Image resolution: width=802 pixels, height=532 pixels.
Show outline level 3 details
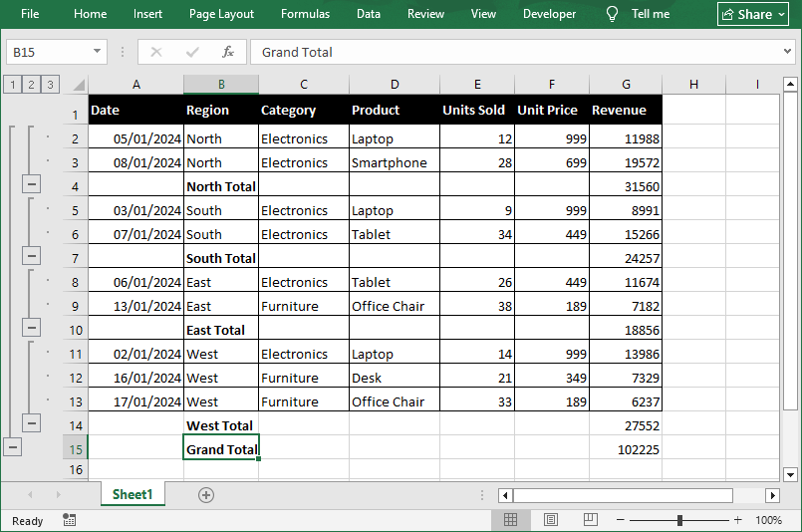click(x=50, y=85)
